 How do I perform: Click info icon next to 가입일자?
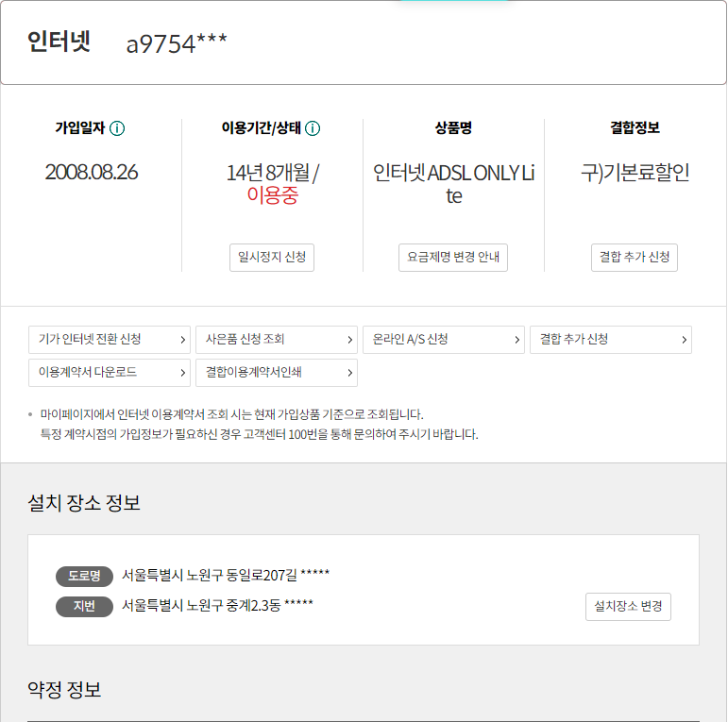pyautogui.click(x=117, y=128)
